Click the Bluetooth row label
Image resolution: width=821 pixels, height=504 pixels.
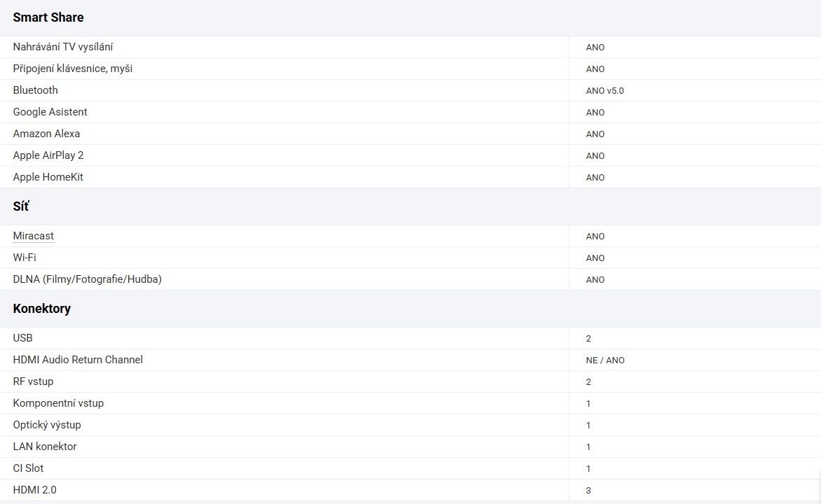(x=36, y=90)
